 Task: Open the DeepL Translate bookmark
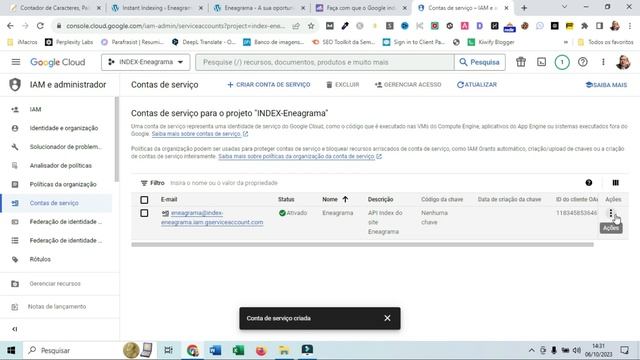click(204, 42)
